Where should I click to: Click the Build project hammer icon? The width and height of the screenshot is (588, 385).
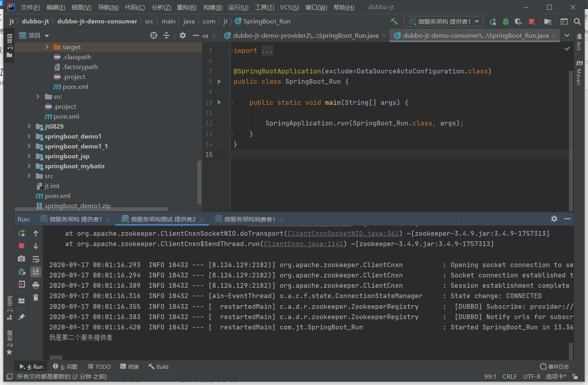394,21
